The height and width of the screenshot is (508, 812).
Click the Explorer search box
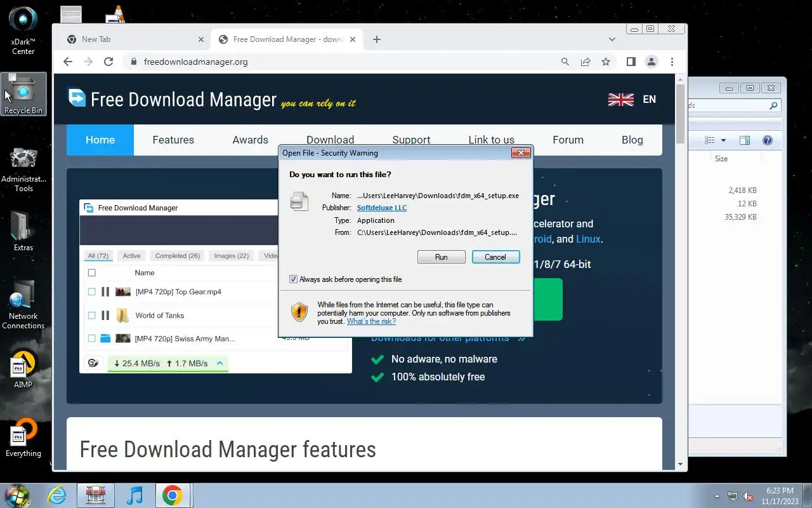733,105
